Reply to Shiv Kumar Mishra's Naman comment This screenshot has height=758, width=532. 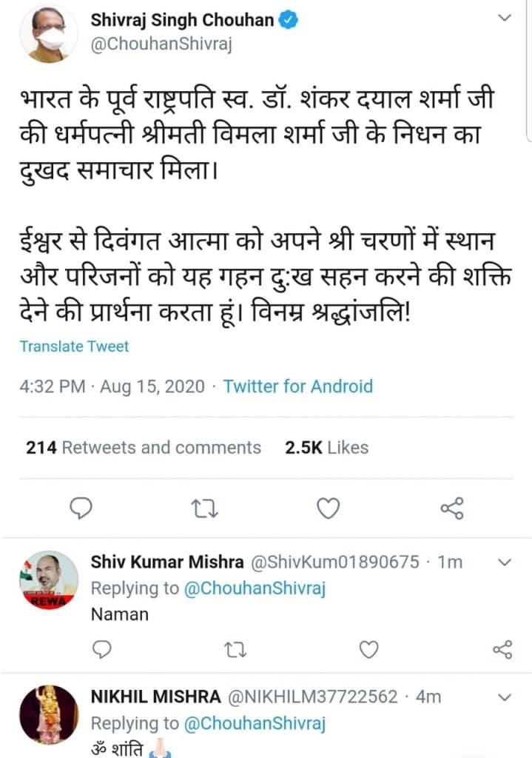click(x=101, y=649)
